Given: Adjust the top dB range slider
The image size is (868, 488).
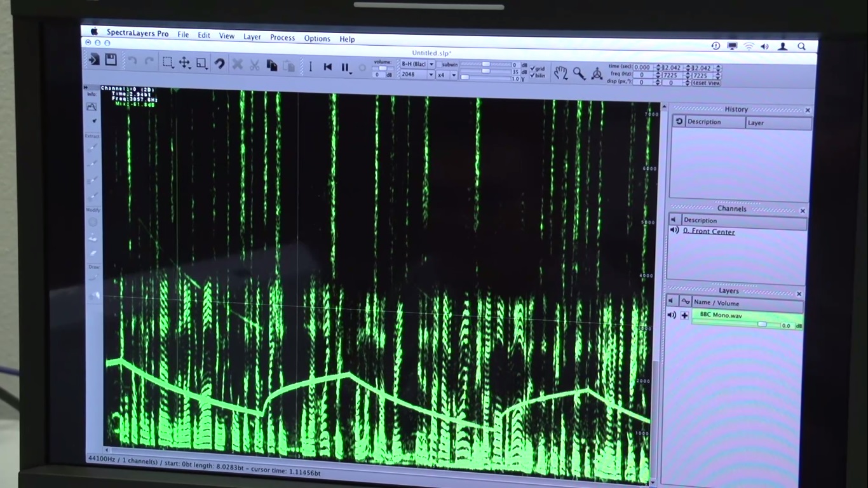Looking at the screenshot, I should point(485,64).
